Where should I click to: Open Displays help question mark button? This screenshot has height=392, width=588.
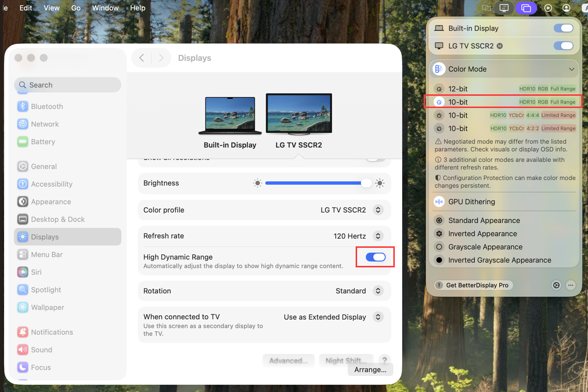(384, 361)
